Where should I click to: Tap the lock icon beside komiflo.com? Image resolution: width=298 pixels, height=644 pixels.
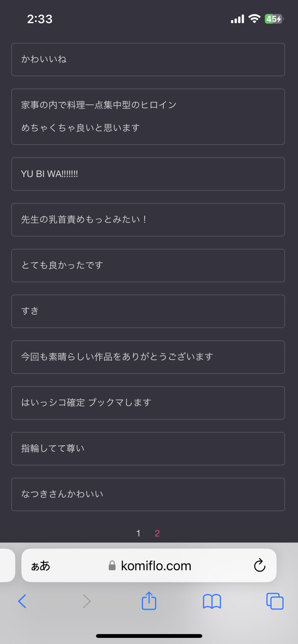click(112, 566)
